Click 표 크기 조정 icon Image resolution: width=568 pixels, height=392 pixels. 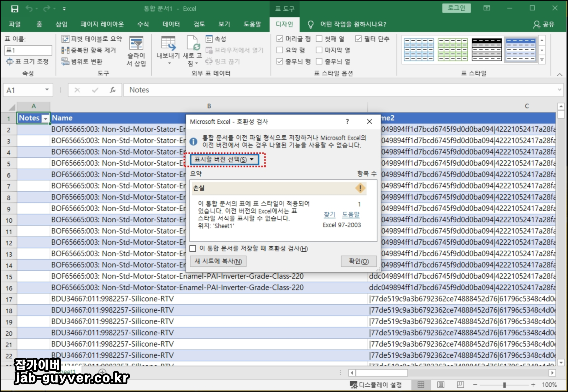(x=10, y=61)
